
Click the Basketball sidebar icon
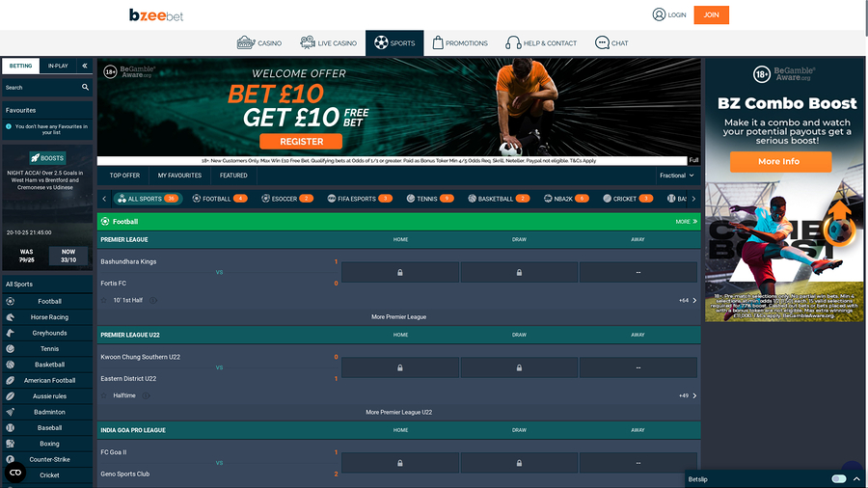(x=10, y=365)
